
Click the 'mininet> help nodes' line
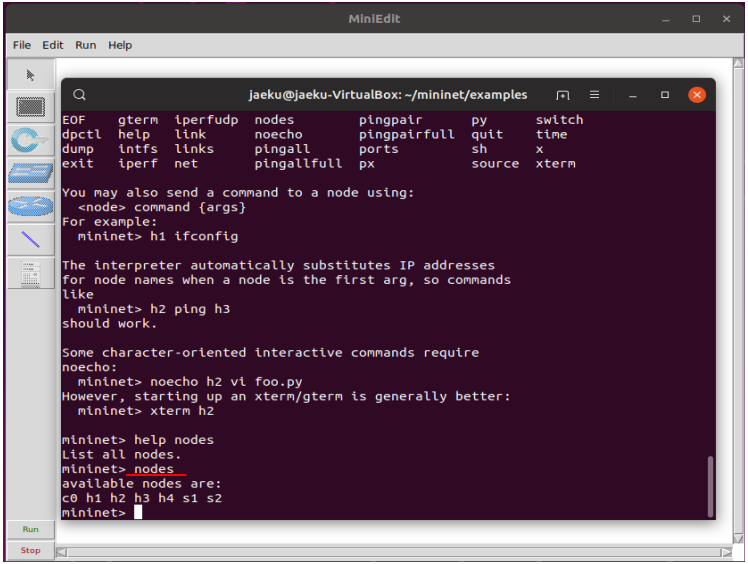tap(138, 440)
